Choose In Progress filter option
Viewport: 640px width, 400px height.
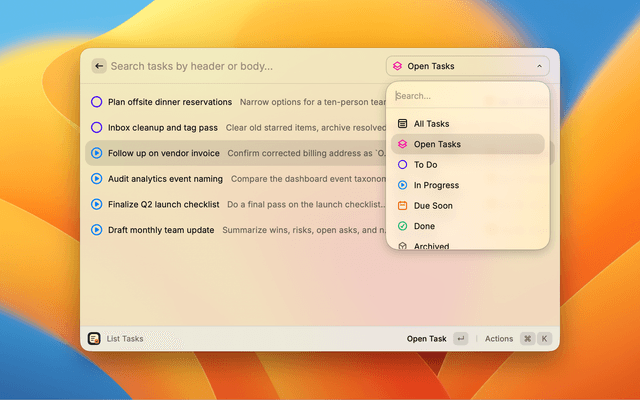[x=468, y=185]
